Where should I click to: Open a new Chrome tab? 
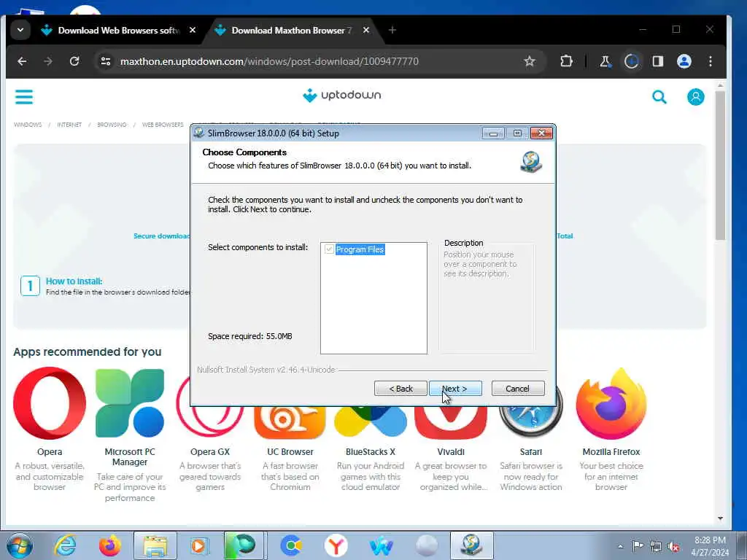[392, 30]
